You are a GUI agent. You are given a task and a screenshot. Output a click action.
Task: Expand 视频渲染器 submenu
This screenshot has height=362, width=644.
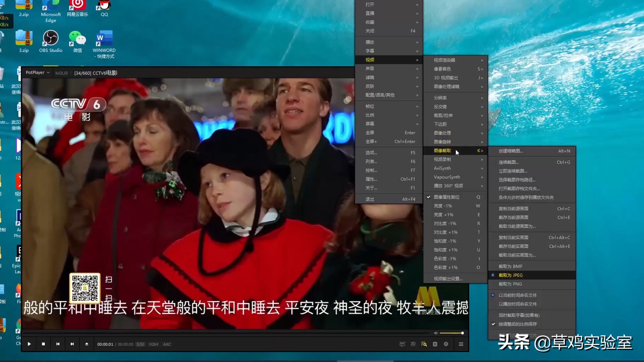pyautogui.click(x=455, y=60)
